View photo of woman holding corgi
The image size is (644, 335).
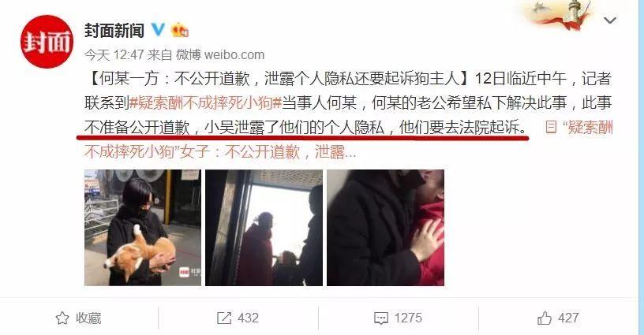[x=143, y=228]
